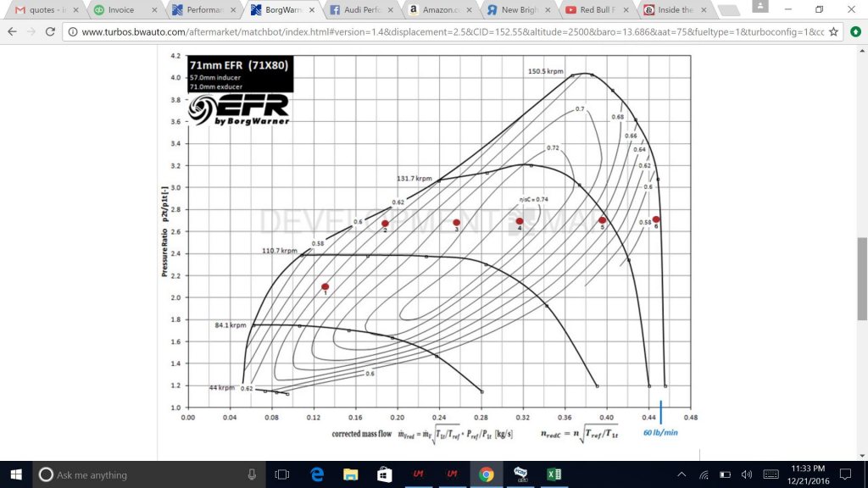The height and width of the screenshot is (488, 868).
Task: Switch to Chrome in the taskbar
Action: pyautogui.click(x=486, y=474)
